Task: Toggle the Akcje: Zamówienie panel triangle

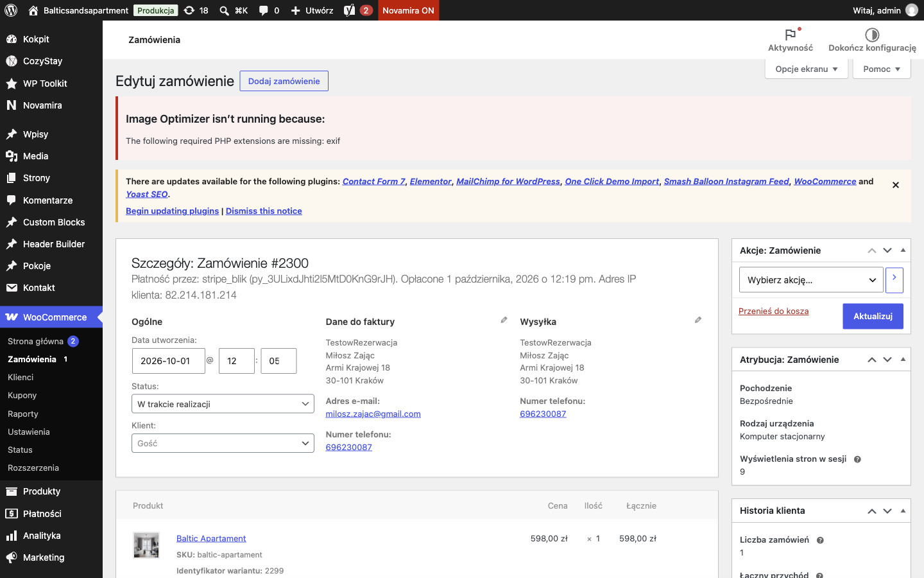Action: [x=903, y=250]
